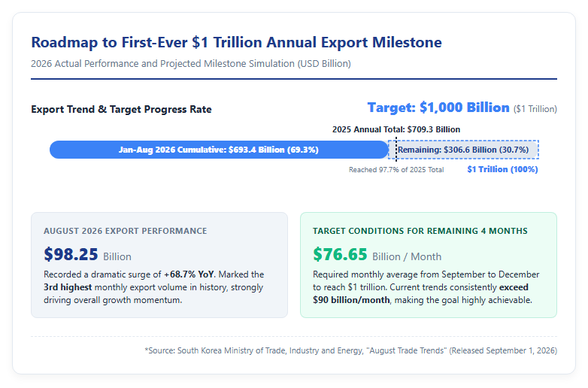
Task: Click the Target: $1,000 Billion label
Action: click(438, 108)
